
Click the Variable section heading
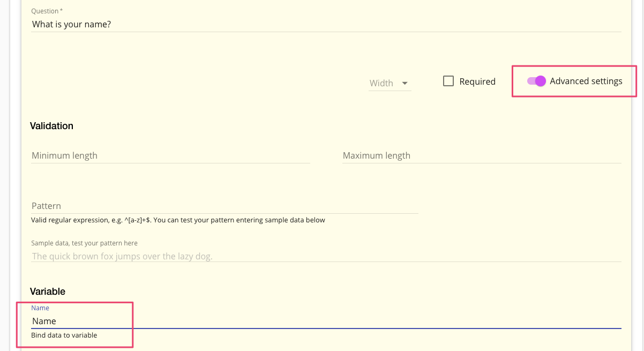click(48, 292)
